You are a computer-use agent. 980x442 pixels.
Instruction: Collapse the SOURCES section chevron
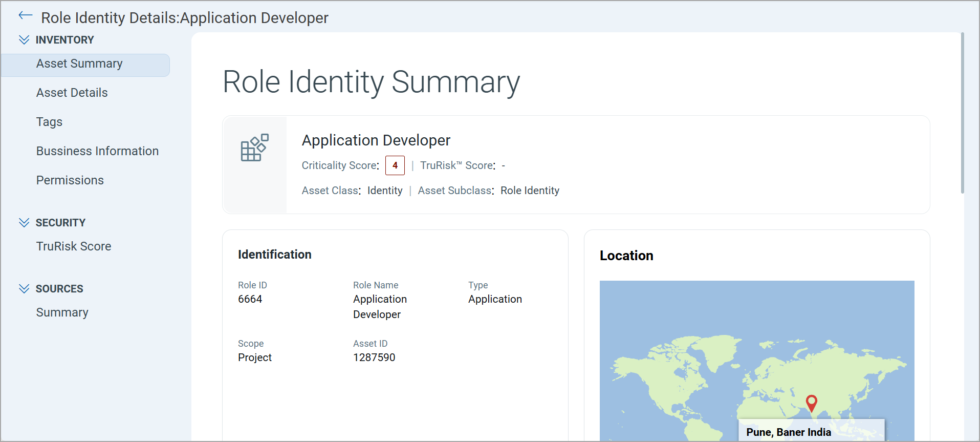tap(24, 289)
